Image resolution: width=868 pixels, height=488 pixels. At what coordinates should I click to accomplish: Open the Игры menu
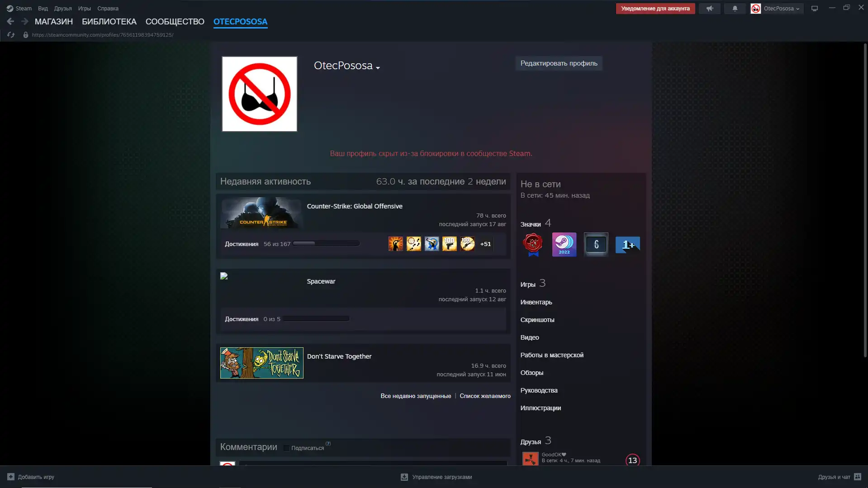[84, 9]
